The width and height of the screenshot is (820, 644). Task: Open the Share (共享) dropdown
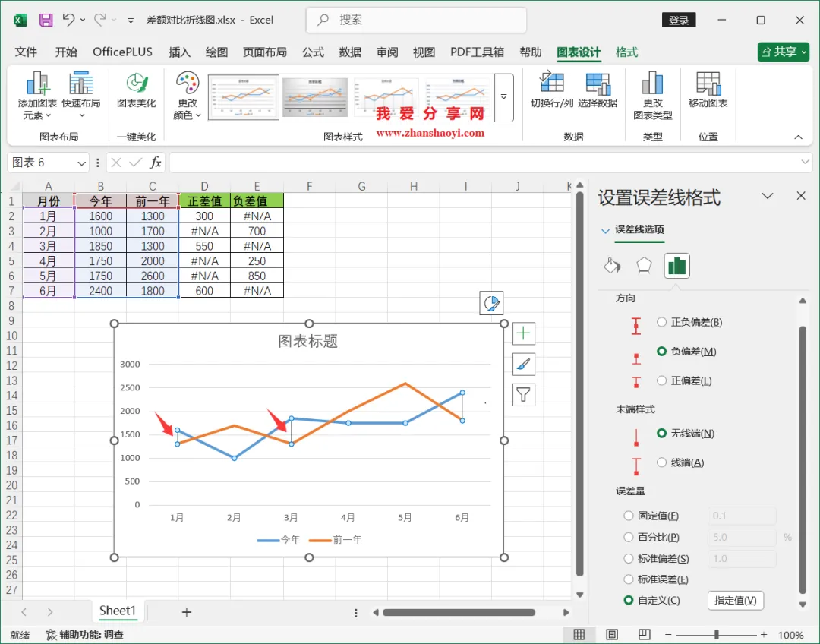point(784,52)
